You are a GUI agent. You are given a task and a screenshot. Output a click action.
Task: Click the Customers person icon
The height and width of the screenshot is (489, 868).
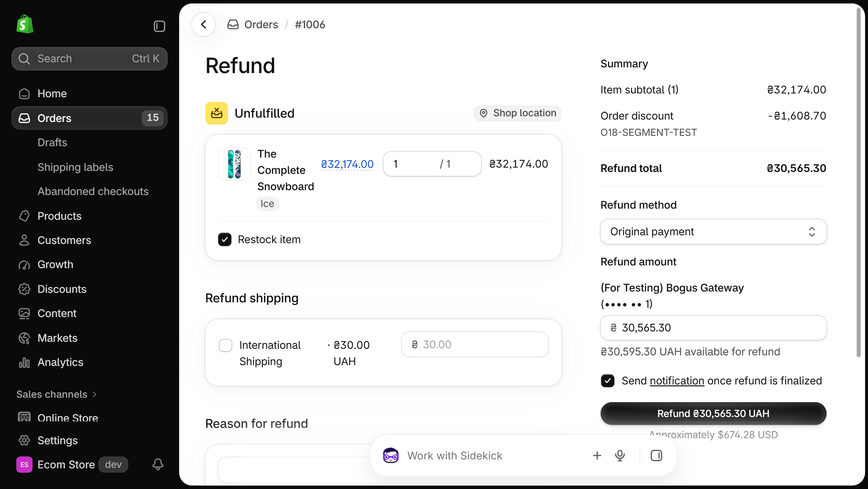pos(24,240)
